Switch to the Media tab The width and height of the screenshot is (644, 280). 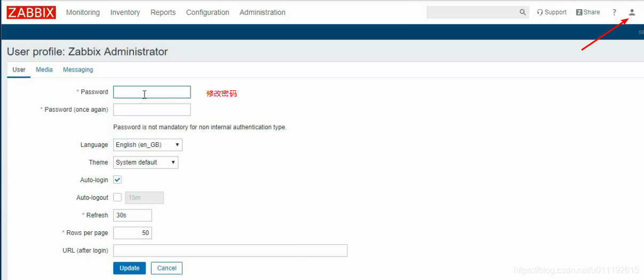pyautogui.click(x=44, y=69)
